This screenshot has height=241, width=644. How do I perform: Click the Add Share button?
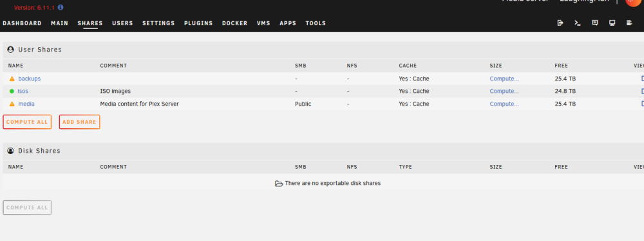pos(79,122)
